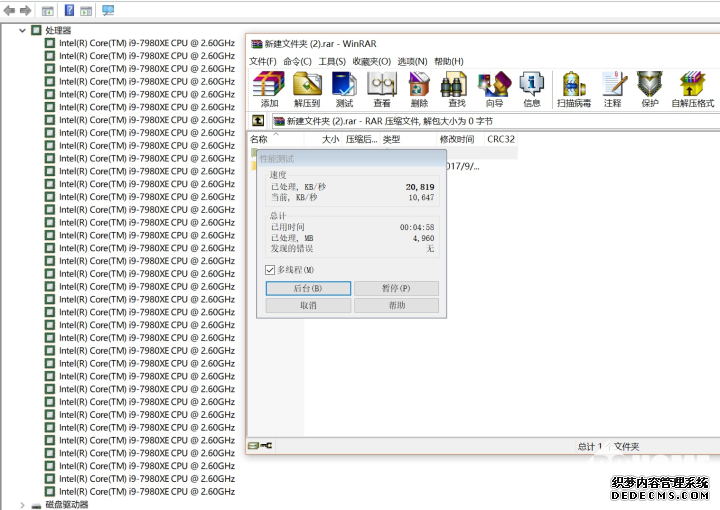Click the disk drives (磁盘驱动器) category icon
Screen dimensions: 720x510
pos(36,505)
